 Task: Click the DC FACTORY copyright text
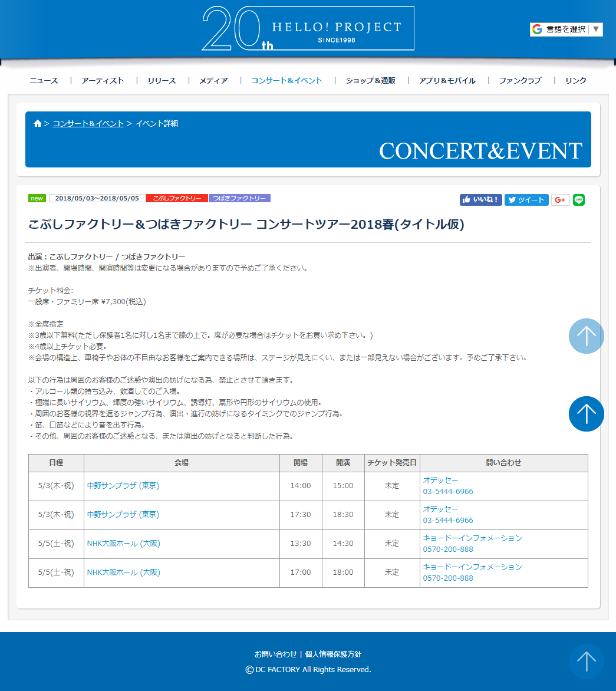pyautogui.click(x=308, y=669)
